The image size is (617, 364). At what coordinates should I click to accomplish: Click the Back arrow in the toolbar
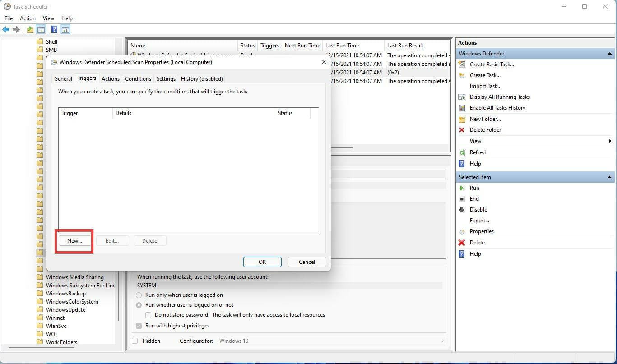(6, 30)
